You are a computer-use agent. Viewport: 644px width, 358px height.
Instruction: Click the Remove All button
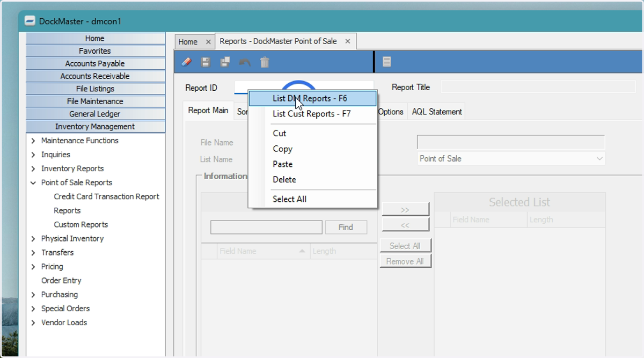click(x=405, y=261)
